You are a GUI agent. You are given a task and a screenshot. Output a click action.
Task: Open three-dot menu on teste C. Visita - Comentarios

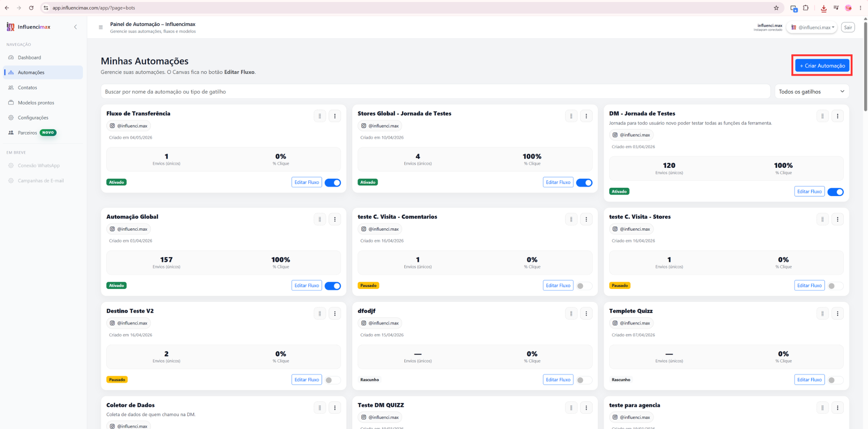click(x=586, y=219)
